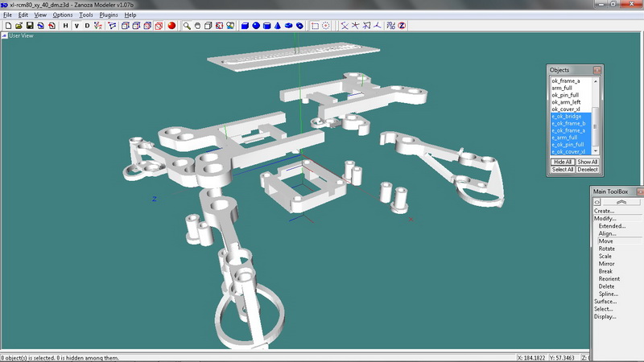Click the red Z logo icon
This screenshot has width=644, height=362.
pyautogui.click(x=402, y=26)
